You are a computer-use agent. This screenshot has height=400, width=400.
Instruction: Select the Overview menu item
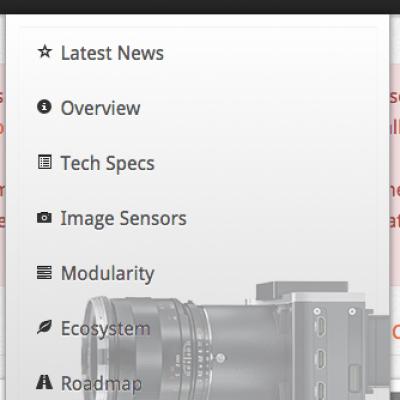tap(101, 108)
